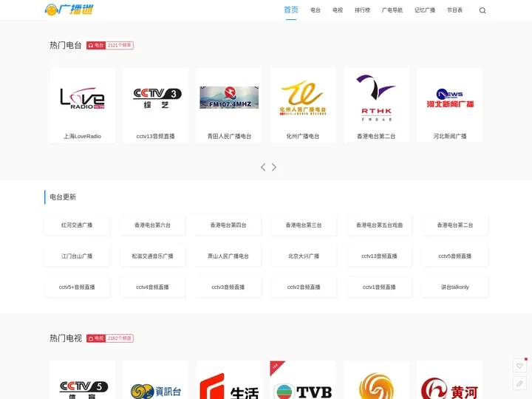Open 香港电台第二台 update list link
The height and width of the screenshot is (399, 532).
coord(455,225)
